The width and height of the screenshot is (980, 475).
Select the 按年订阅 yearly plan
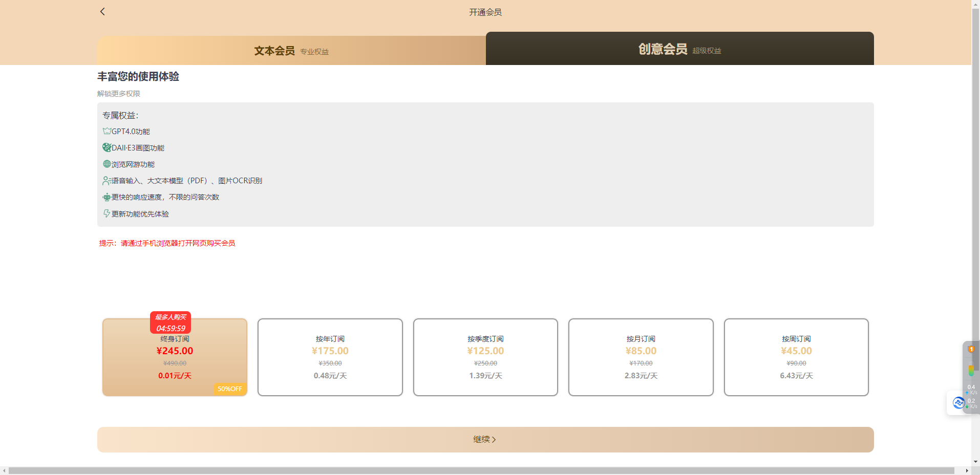[x=330, y=357]
